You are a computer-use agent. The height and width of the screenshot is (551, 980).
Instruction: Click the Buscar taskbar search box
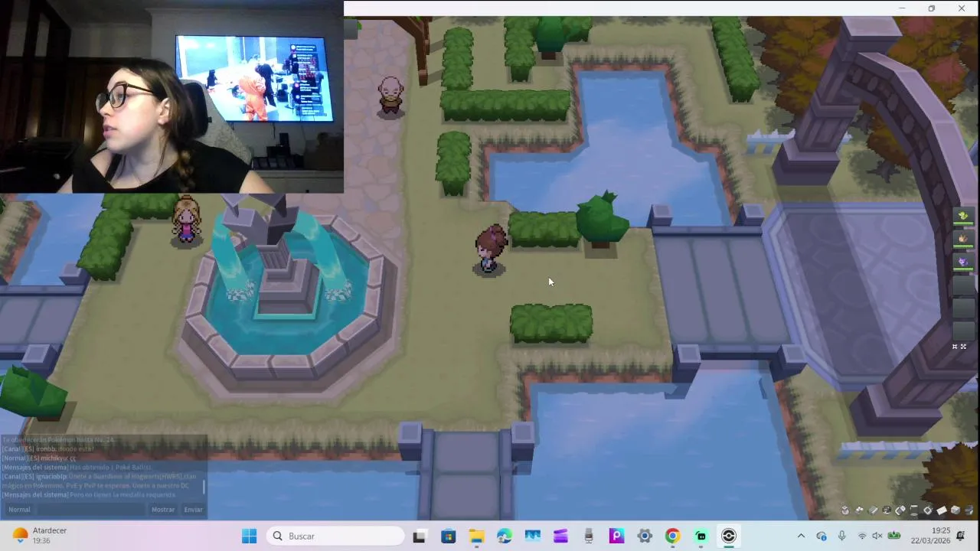(335, 536)
